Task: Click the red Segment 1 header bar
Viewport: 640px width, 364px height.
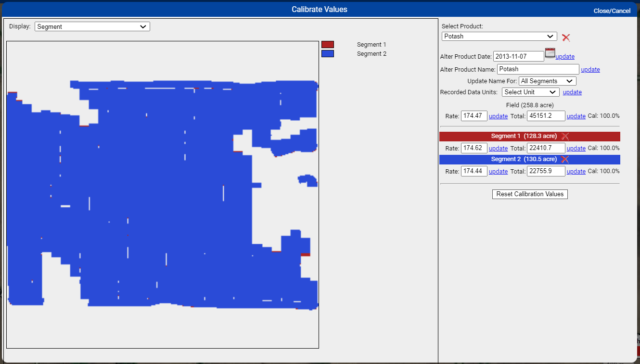Action: (529, 136)
